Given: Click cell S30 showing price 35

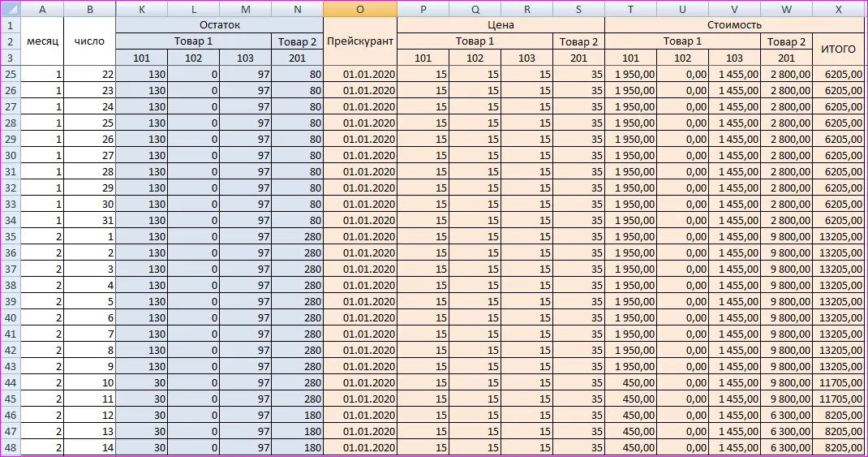Looking at the screenshot, I should (x=578, y=155).
